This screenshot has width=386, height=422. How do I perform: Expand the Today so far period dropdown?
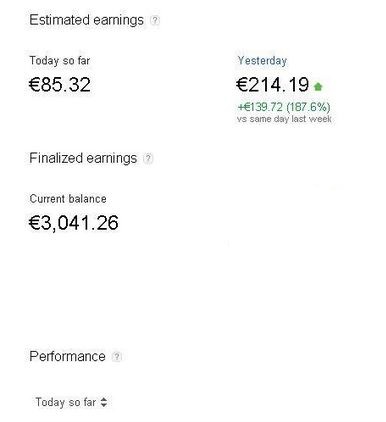click(x=71, y=402)
